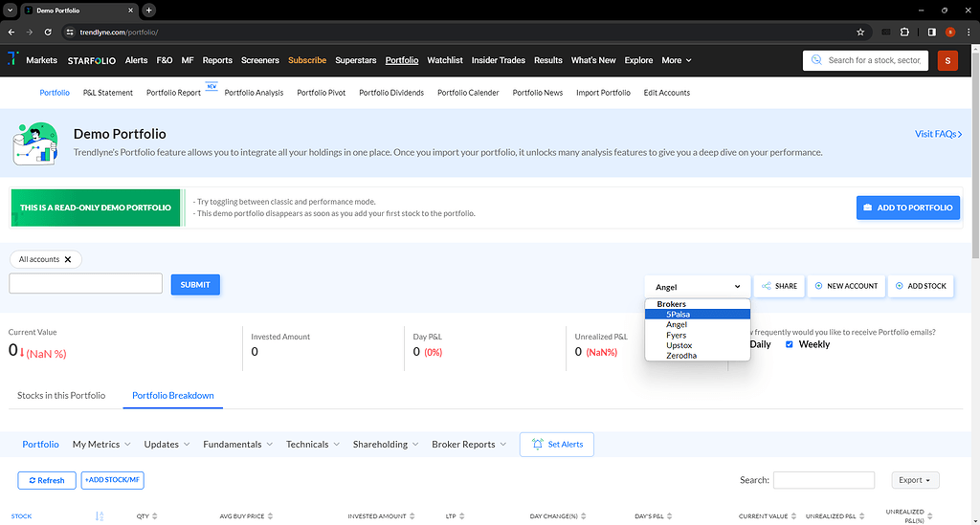Click the +ADD STOCK/MF button

113,480
